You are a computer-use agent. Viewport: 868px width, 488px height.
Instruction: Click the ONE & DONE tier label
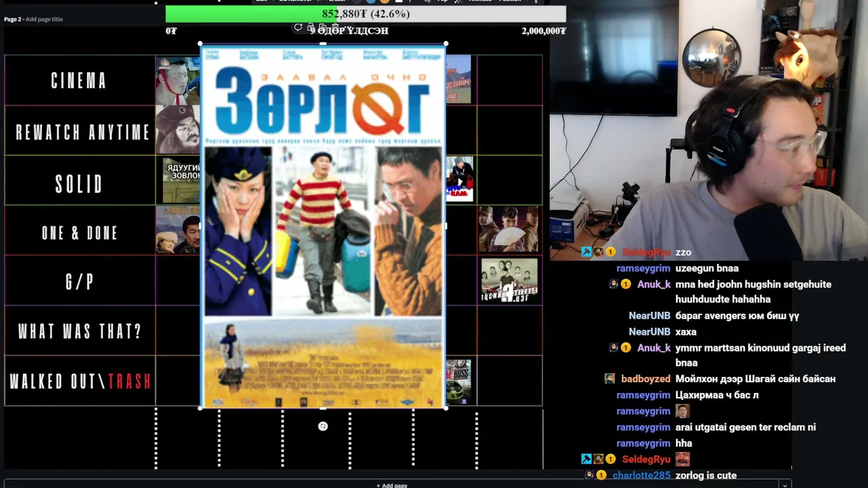coord(79,233)
